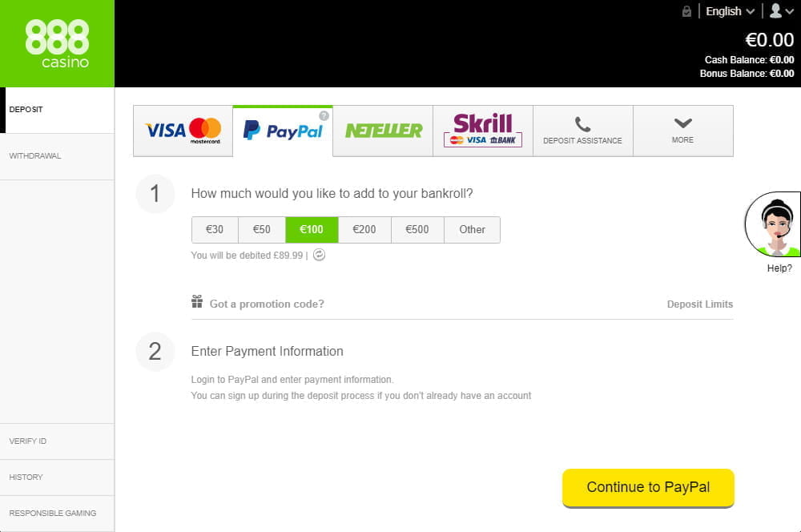Switch to the Neteller payment tab

coord(383,131)
